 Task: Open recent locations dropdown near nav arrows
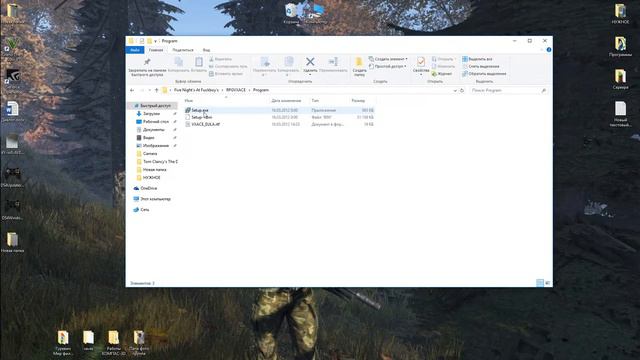click(x=149, y=90)
